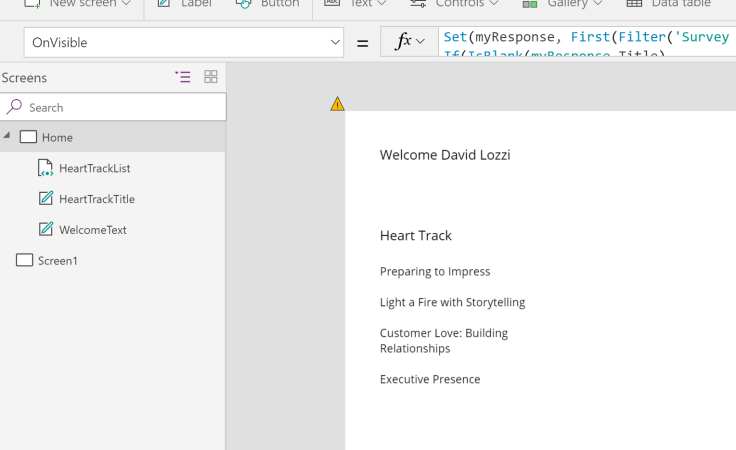
Task: Insert a Label control
Action: 184,4
